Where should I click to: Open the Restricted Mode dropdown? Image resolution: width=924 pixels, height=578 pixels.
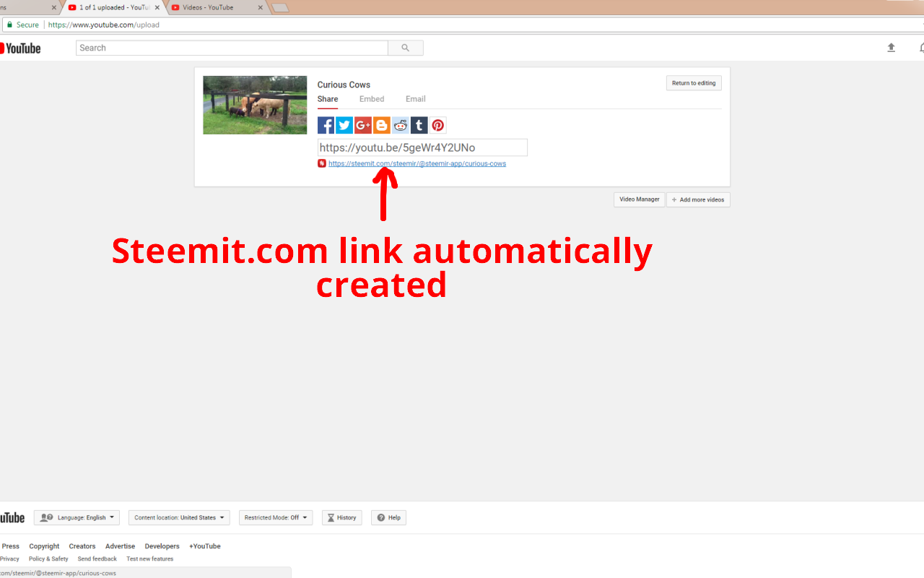point(276,517)
